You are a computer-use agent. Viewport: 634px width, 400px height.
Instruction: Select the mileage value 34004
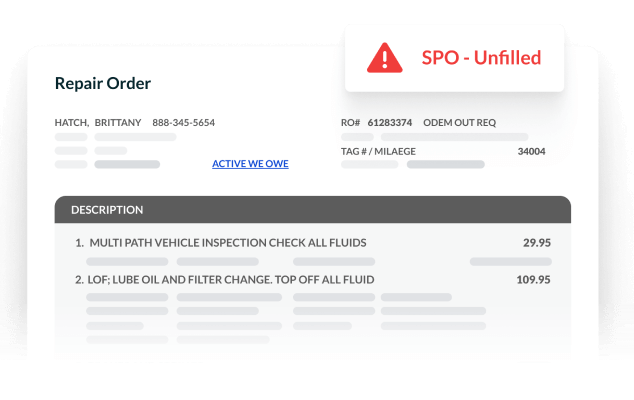pos(531,152)
